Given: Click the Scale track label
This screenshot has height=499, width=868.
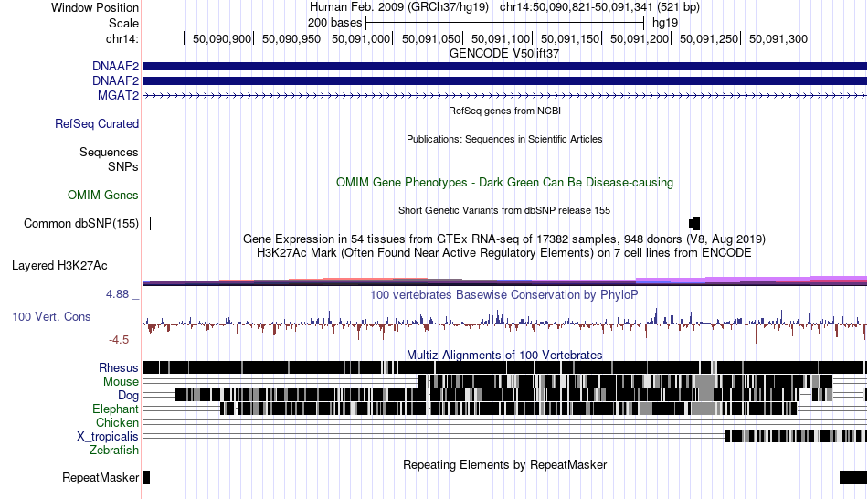Looking at the screenshot, I should point(123,23).
